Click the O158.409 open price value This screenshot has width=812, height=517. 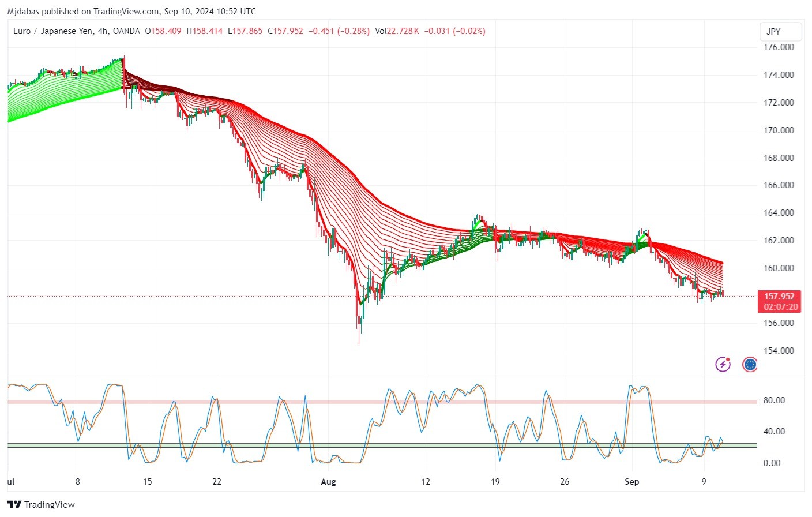(x=163, y=31)
